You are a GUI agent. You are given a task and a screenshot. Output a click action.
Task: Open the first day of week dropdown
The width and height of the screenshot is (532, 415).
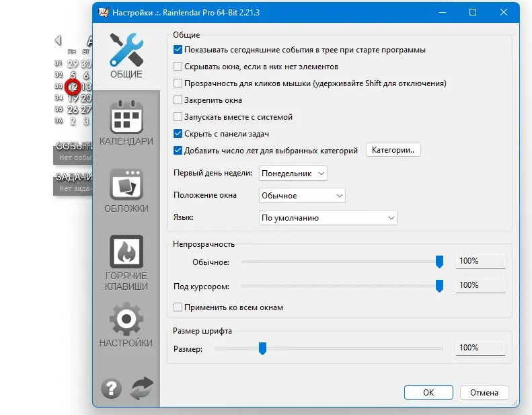[x=293, y=174]
